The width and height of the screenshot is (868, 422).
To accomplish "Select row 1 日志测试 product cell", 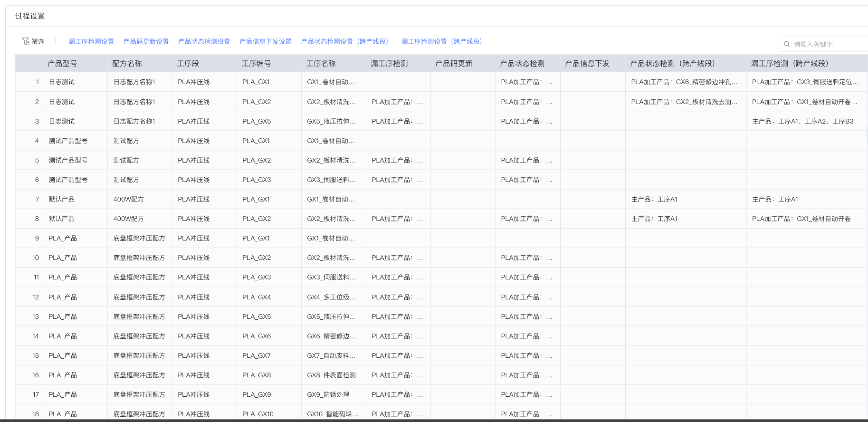I will 62,82.
